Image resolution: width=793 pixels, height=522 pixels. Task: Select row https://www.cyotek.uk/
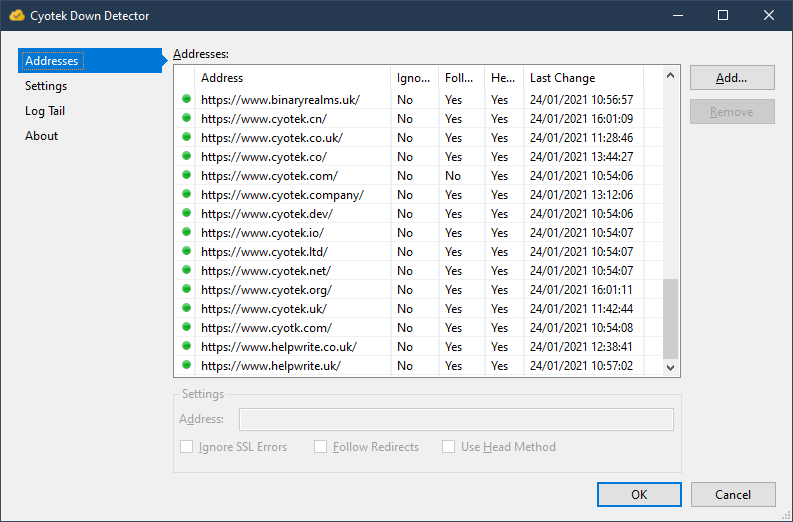click(419, 309)
